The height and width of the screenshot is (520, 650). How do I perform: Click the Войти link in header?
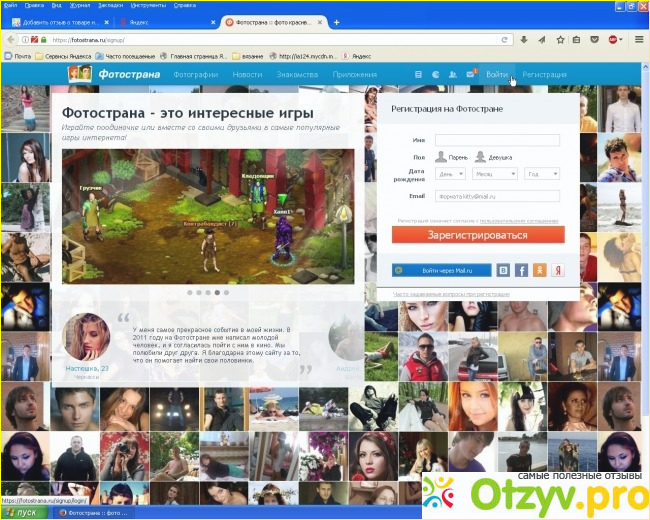497,75
